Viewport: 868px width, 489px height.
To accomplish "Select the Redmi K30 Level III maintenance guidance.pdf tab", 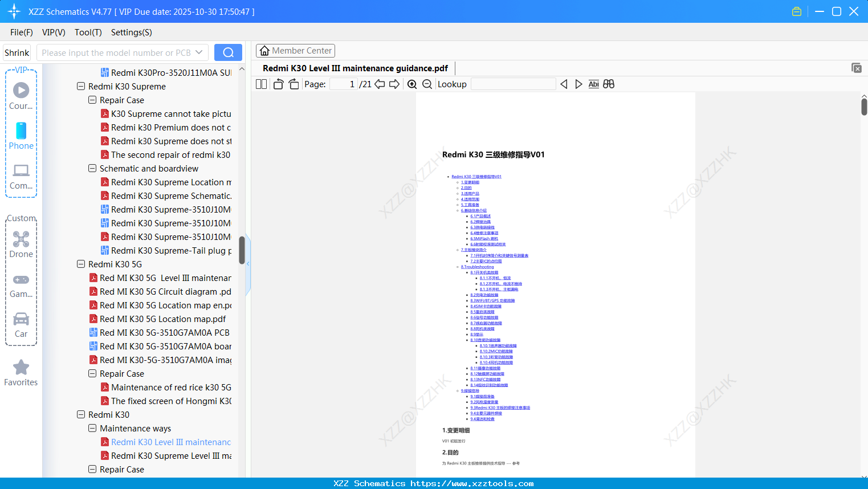I will (x=355, y=68).
